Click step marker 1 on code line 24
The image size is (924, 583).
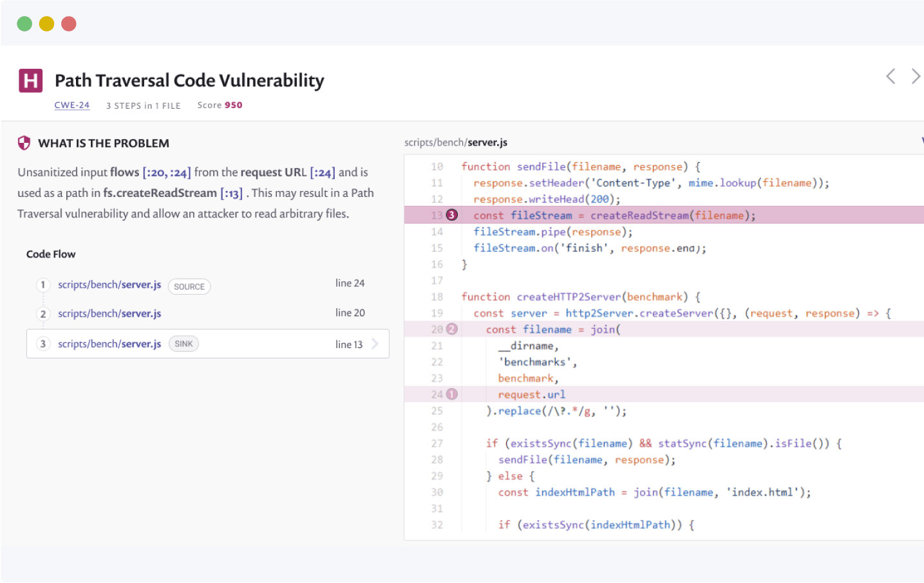pyautogui.click(x=452, y=394)
